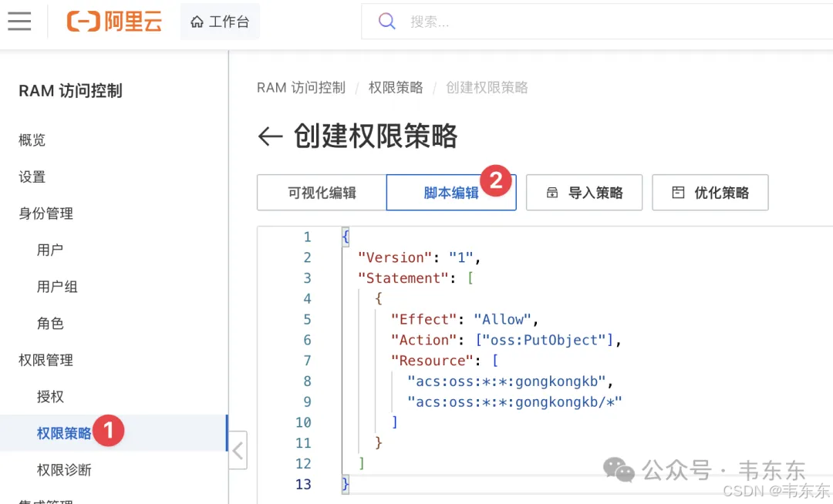The height and width of the screenshot is (504, 833).
Task: Click the "acs:oss:*:*:gongkongkb/*" resource string
Action: tap(514, 402)
